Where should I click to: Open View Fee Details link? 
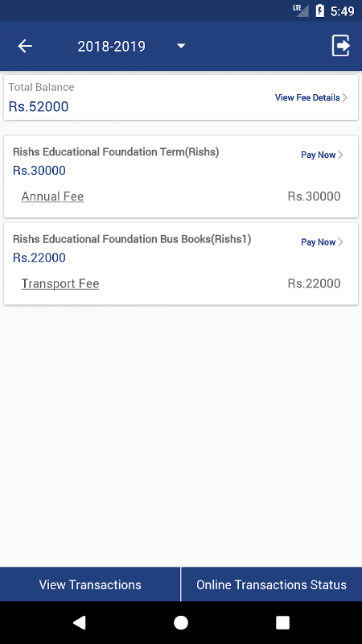(x=307, y=97)
